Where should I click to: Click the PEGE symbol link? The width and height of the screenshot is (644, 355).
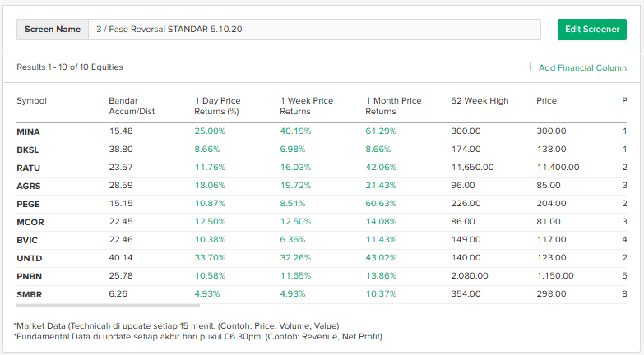pyautogui.click(x=28, y=204)
